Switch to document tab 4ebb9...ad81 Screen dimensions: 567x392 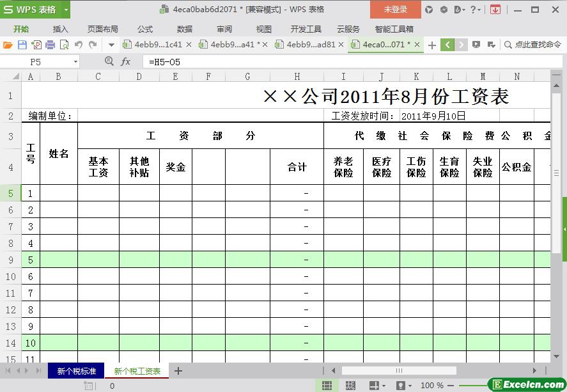(x=311, y=45)
